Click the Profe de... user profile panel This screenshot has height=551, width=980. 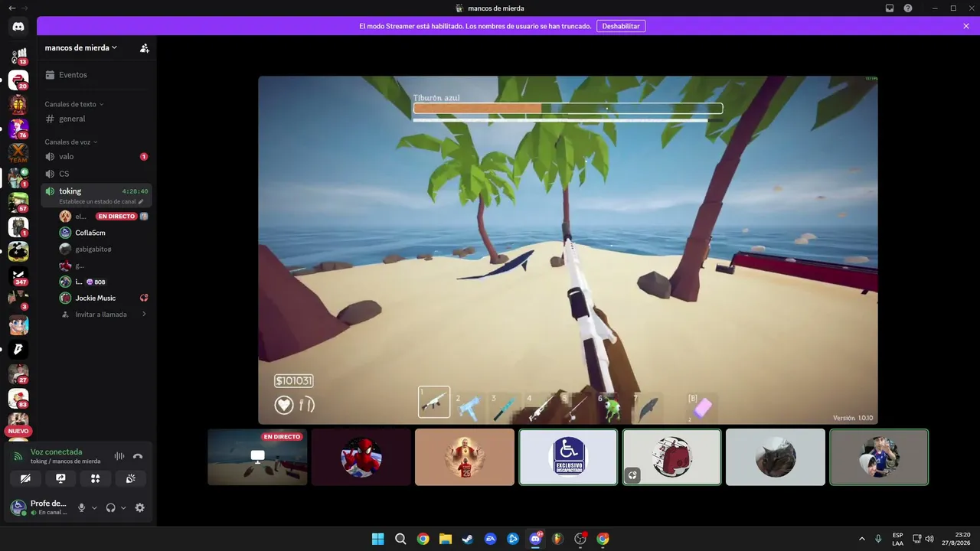39,507
